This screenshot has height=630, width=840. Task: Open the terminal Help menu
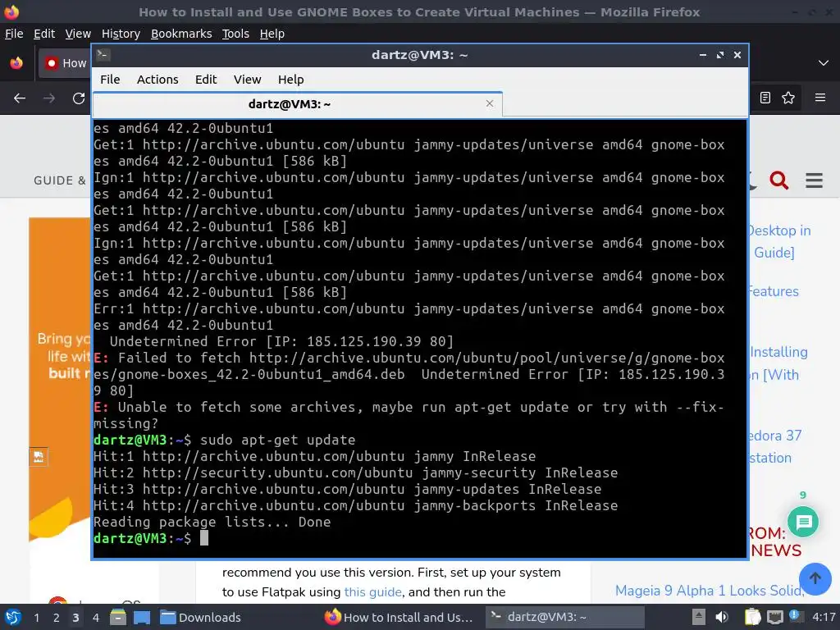point(291,80)
